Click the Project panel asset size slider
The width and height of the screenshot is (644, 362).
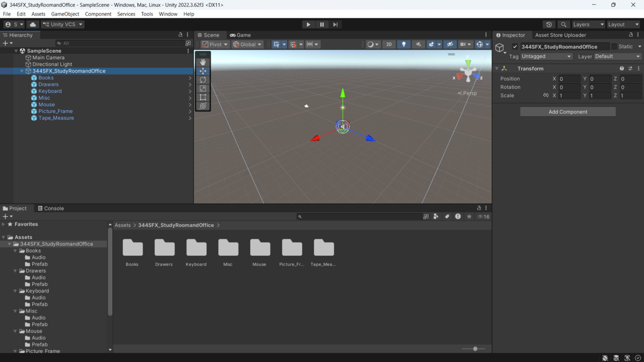pyautogui.click(x=473, y=349)
